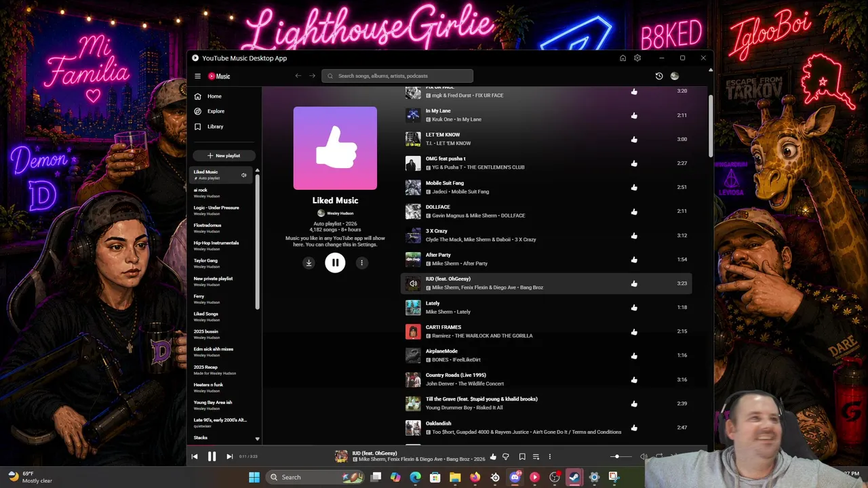
Task: Open the queue icon in player bar
Action: [536, 457]
